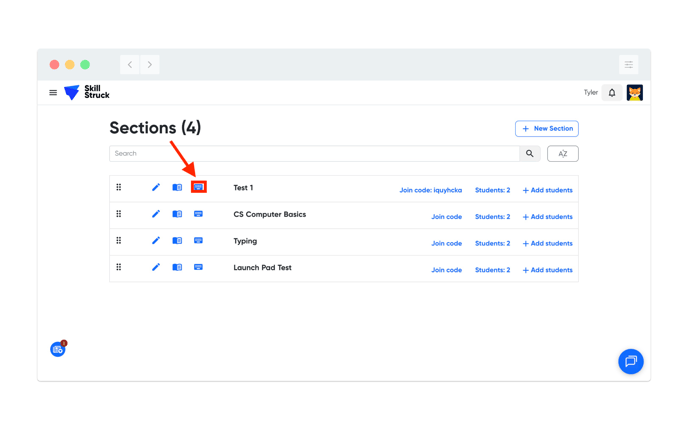
Task: Open the chat support bubble
Action: point(630,361)
